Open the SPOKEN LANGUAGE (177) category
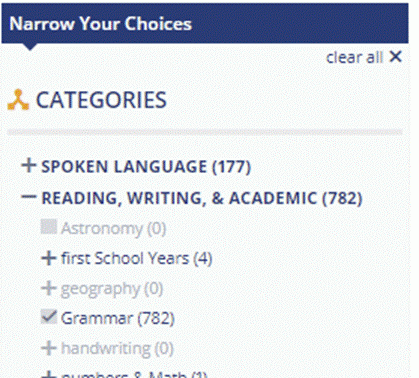 click(x=146, y=166)
